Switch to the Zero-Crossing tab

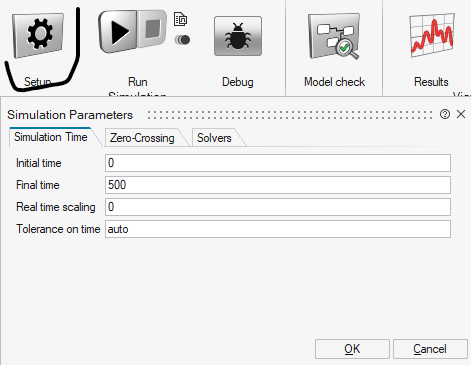click(x=142, y=138)
